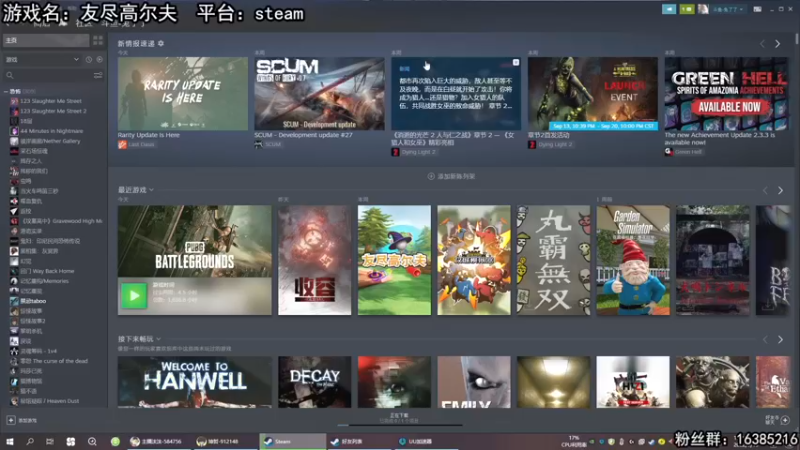Image resolution: width=800 pixels, height=450 pixels.
Task: Open the news feed settings gear icon
Action: click(161, 43)
